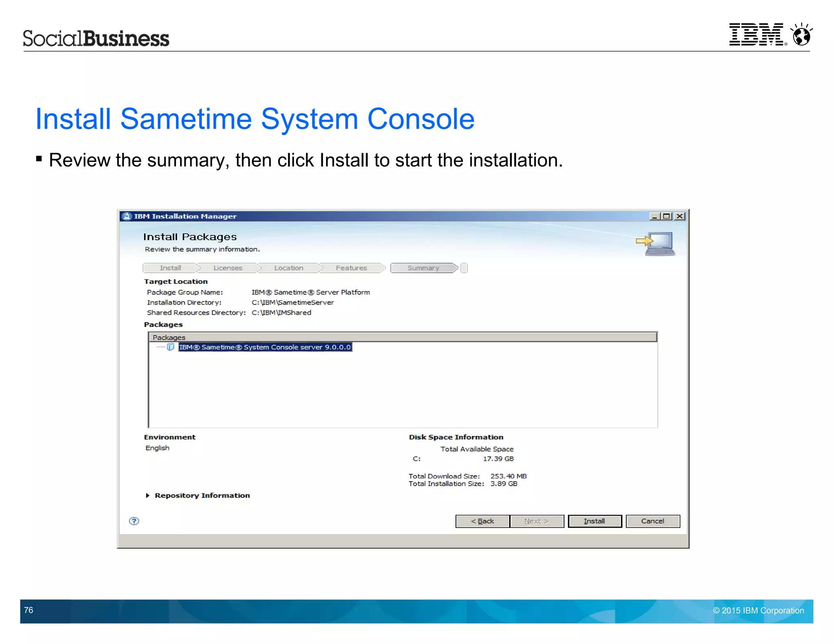
Task: Click the 3.89 GB installation size value
Action: 504,484
